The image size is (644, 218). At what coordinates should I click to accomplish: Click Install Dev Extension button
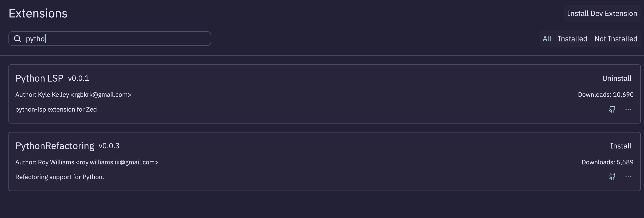tap(602, 13)
